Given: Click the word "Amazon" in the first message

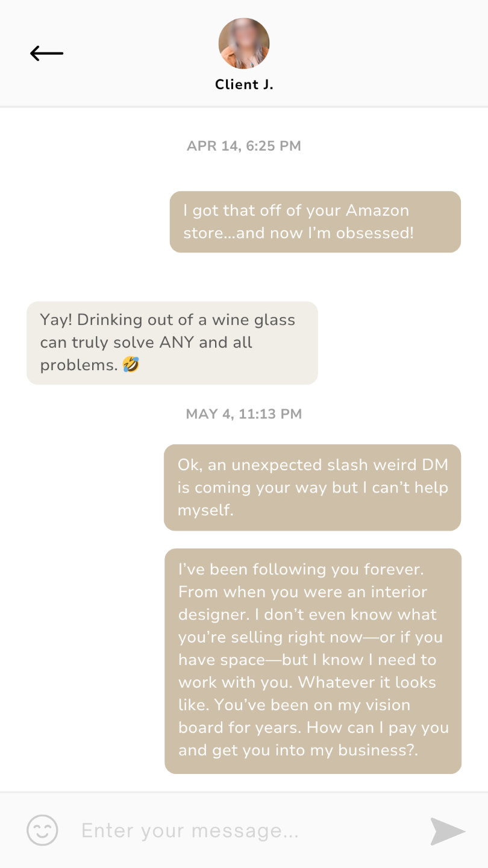Looking at the screenshot, I should point(377,210).
